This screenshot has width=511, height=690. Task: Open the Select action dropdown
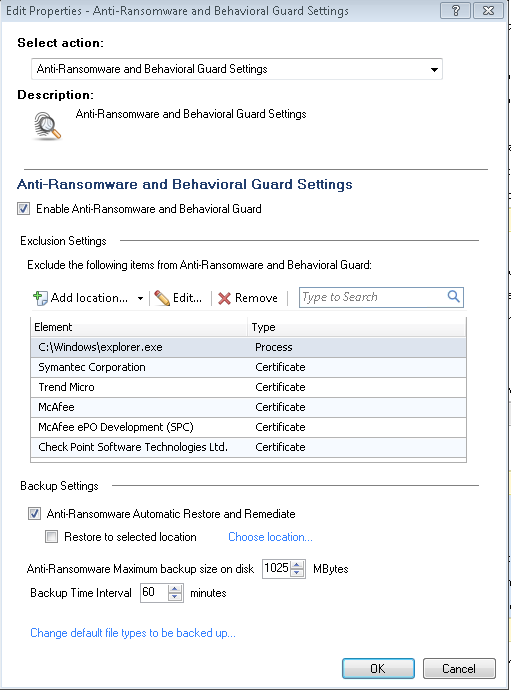click(237, 69)
